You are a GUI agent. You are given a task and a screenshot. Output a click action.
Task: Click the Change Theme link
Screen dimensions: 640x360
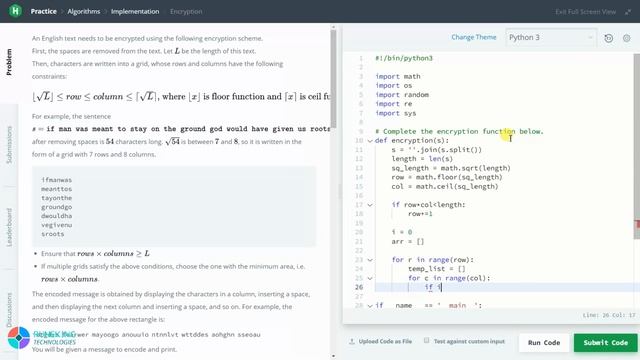click(x=473, y=37)
